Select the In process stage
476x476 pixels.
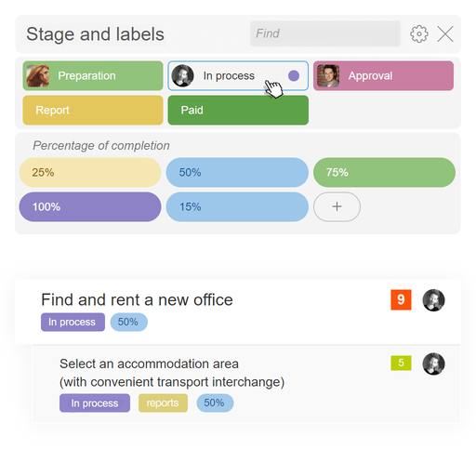pos(238,75)
